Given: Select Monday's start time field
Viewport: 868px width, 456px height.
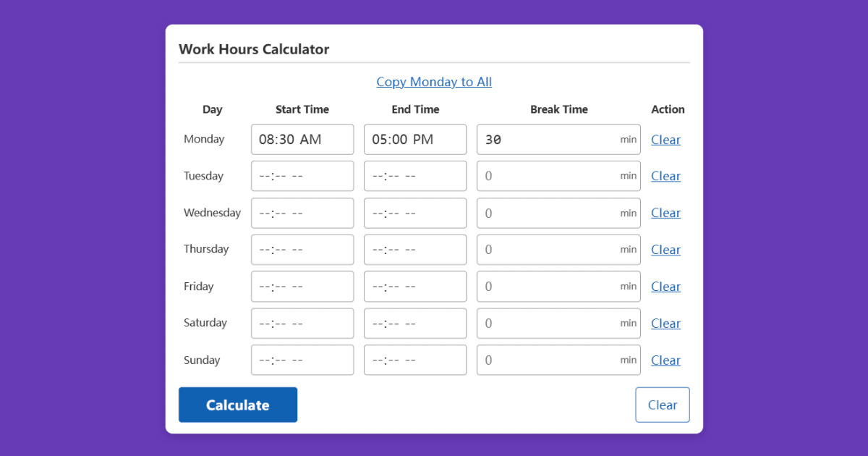Looking at the screenshot, I should (302, 139).
